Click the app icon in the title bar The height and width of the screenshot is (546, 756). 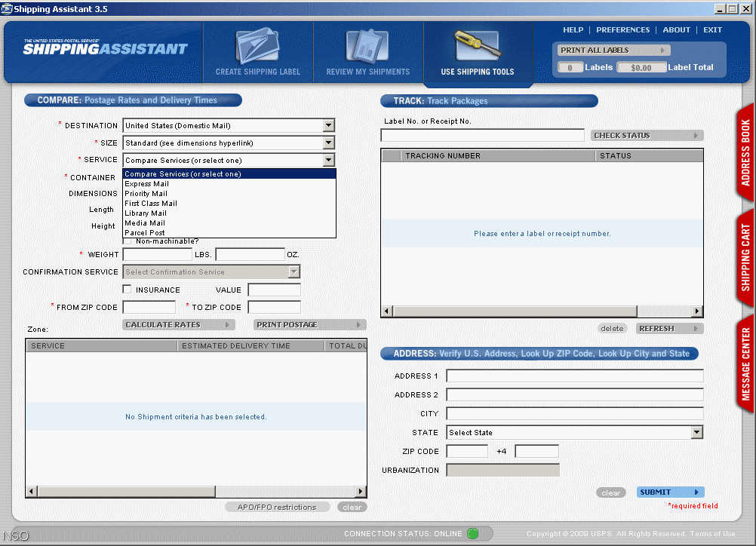click(x=7, y=9)
